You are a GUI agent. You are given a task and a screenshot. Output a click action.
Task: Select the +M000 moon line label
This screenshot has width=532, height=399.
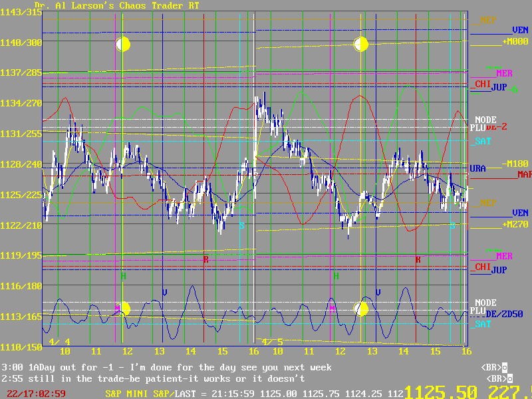pyautogui.click(x=515, y=41)
